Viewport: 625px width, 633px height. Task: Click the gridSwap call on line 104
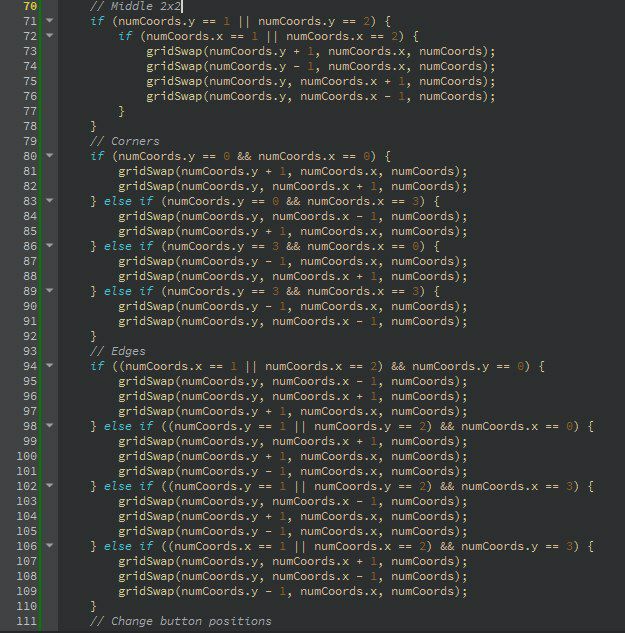coord(293,516)
